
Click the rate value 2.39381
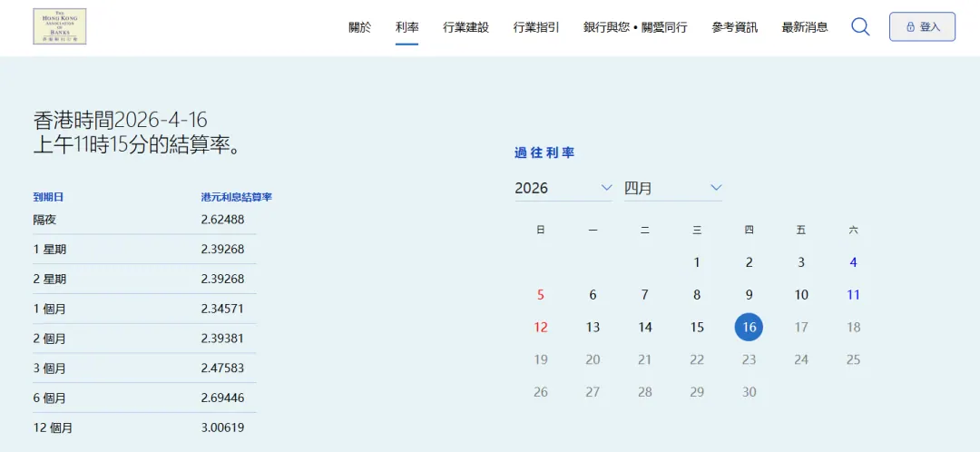click(x=222, y=339)
